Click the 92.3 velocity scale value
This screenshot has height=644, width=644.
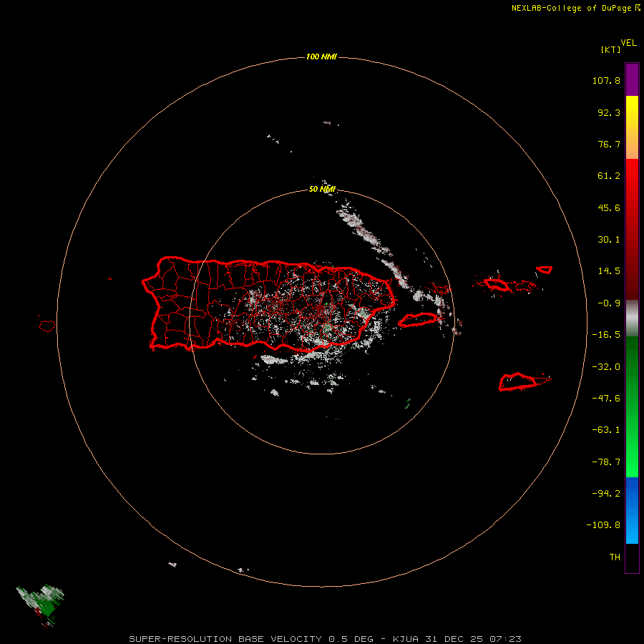(x=609, y=112)
